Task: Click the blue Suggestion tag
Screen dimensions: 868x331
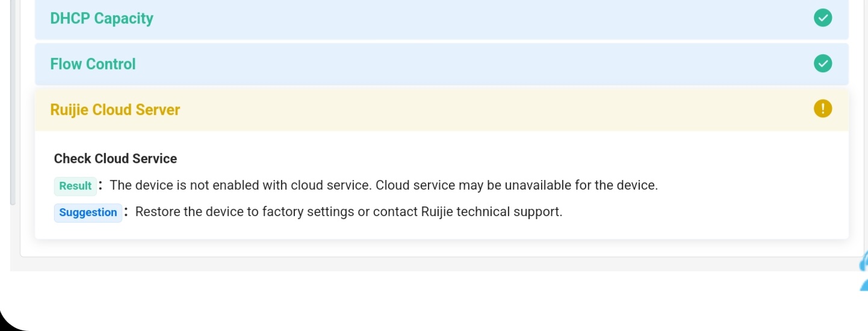Action: point(88,212)
